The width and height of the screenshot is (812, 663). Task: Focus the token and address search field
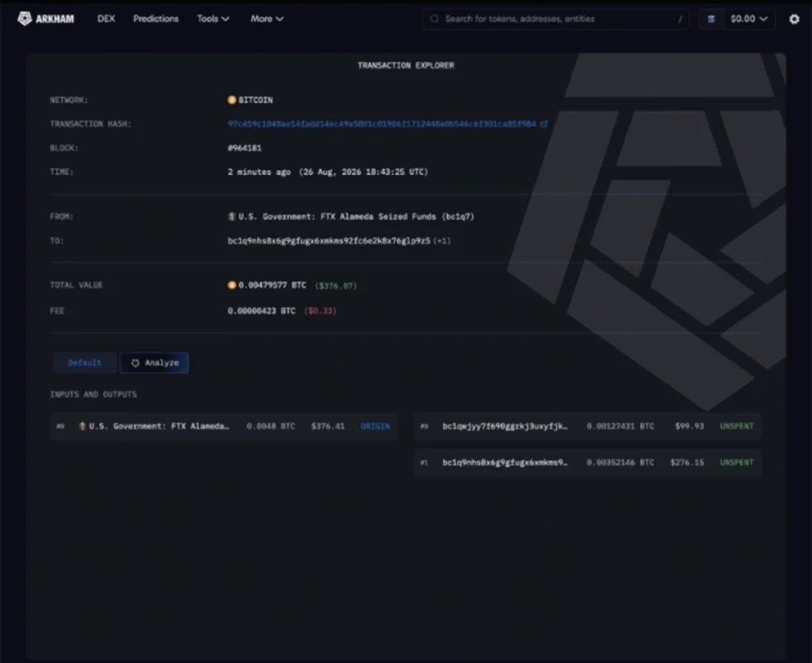[x=556, y=19]
